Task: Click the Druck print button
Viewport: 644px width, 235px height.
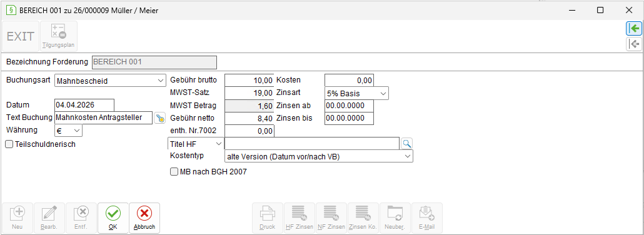Action: [268, 218]
